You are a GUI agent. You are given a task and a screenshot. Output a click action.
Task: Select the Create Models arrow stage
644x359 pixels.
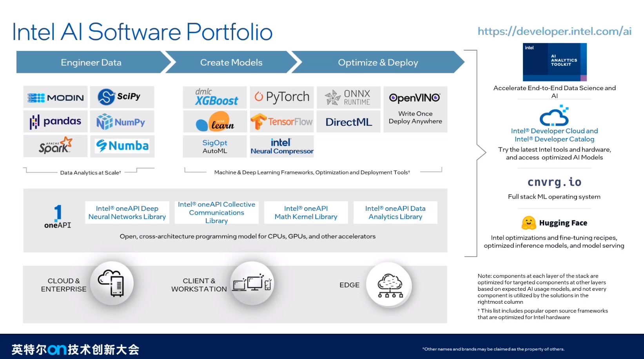[x=231, y=62]
